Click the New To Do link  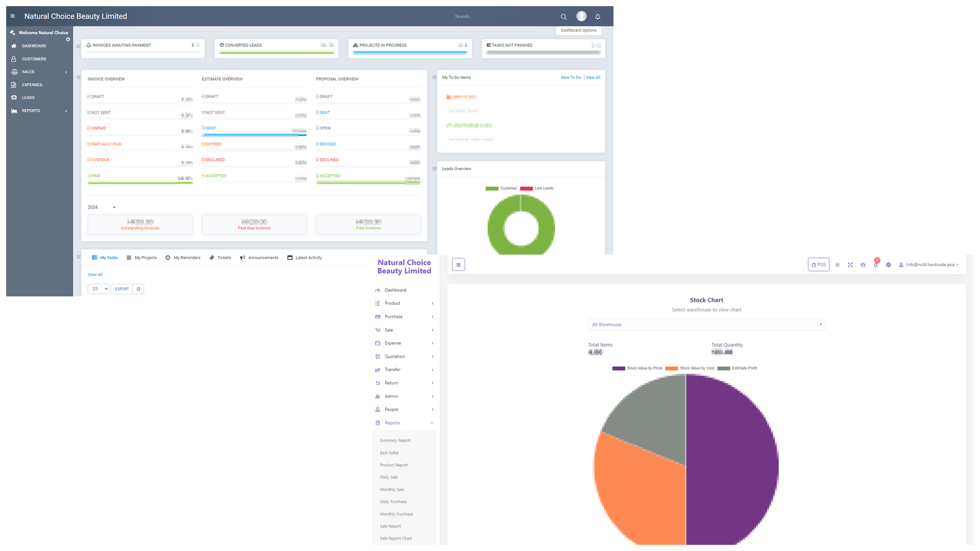[571, 78]
